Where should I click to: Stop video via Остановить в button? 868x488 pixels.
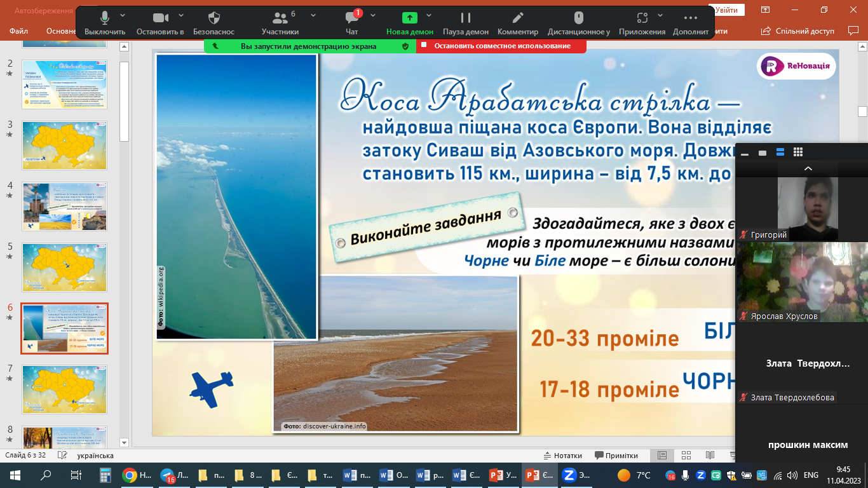click(x=160, y=23)
